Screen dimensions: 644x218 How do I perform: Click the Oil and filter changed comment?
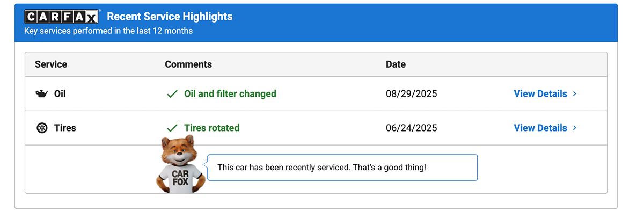[230, 94]
